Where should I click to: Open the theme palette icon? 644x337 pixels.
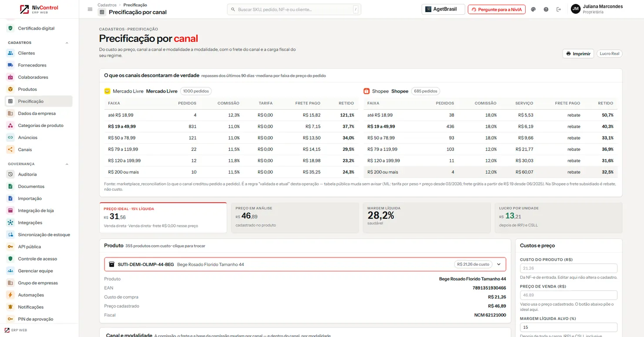point(533,9)
